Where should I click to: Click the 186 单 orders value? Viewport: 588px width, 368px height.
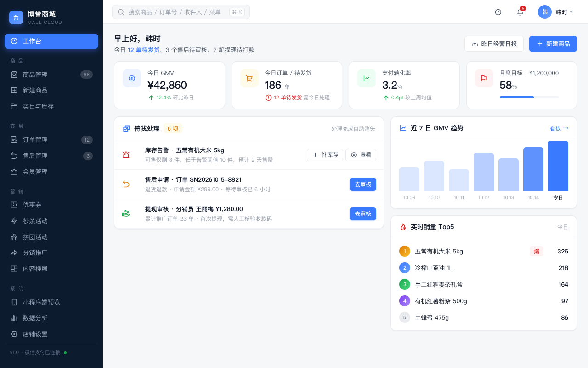pos(277,85)
